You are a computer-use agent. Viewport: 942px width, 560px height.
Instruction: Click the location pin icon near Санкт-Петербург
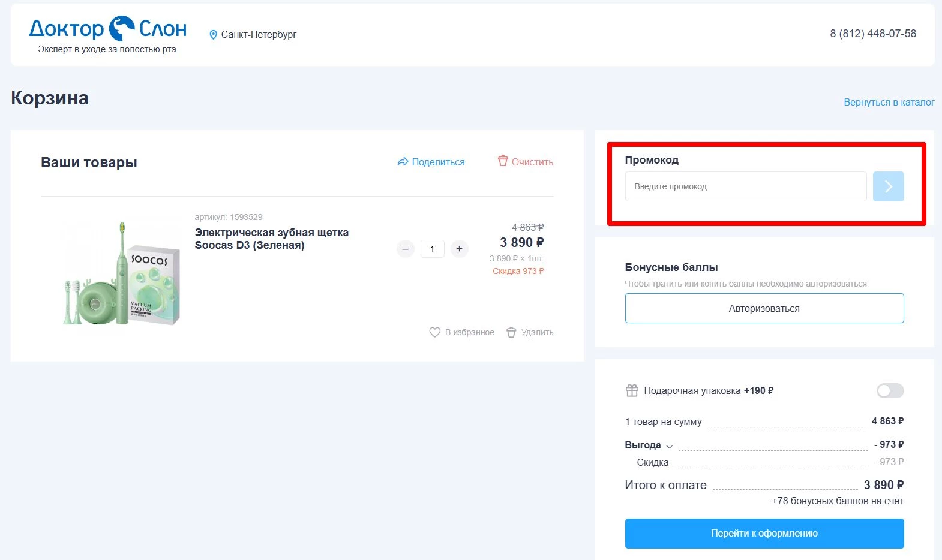pyautogui.click(x=213, y=35)
